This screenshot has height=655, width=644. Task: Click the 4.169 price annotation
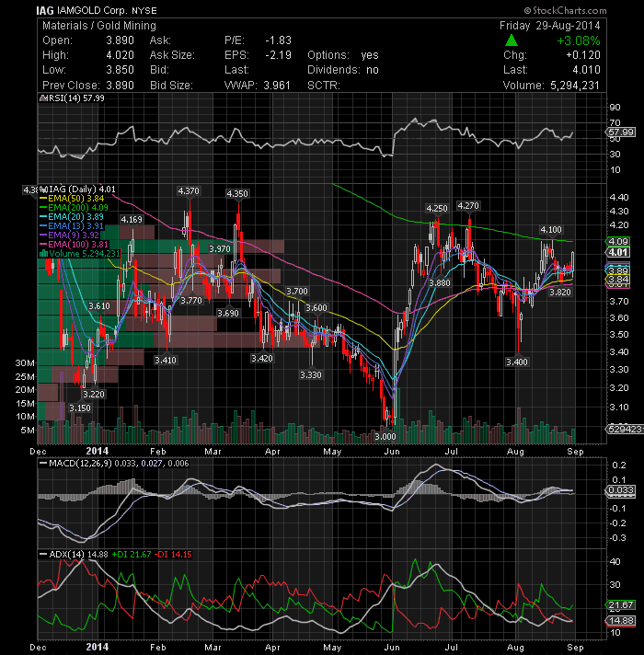[132, 220]
